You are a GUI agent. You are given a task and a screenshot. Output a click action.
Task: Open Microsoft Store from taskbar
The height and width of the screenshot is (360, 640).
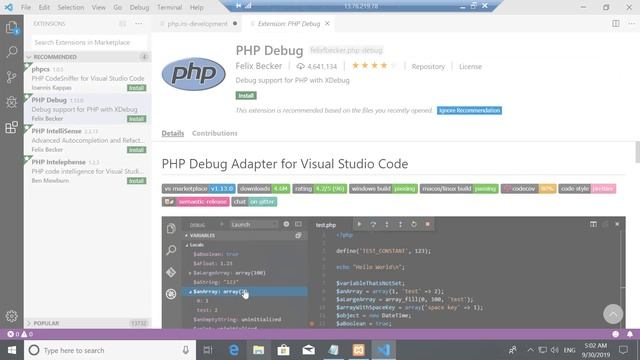(x=283, y=350)
